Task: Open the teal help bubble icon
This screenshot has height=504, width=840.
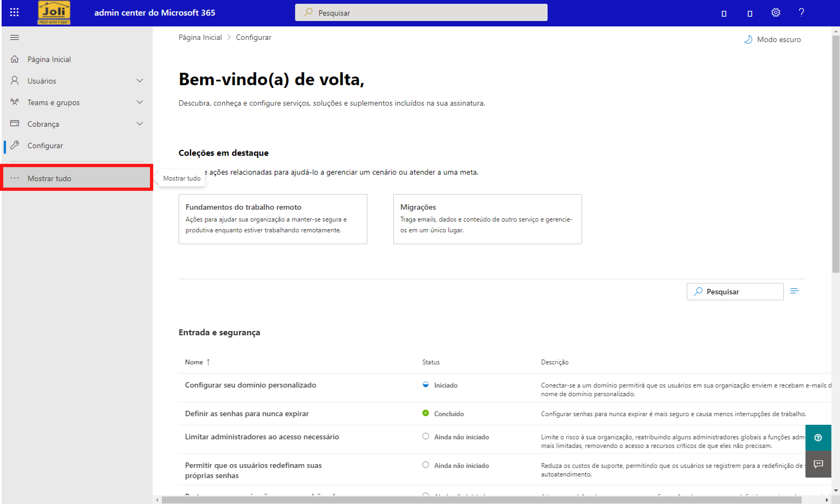Action: coord(818,437)
